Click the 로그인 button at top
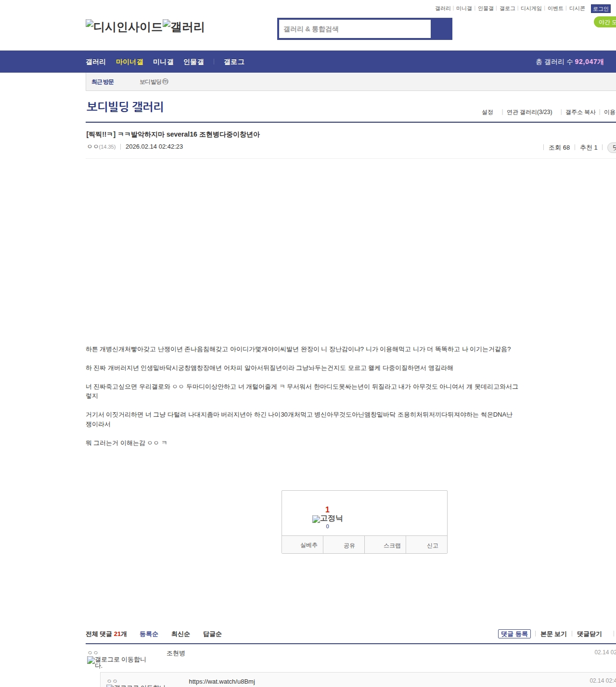Screen dimensions: 616x687 tap(601, 9)
